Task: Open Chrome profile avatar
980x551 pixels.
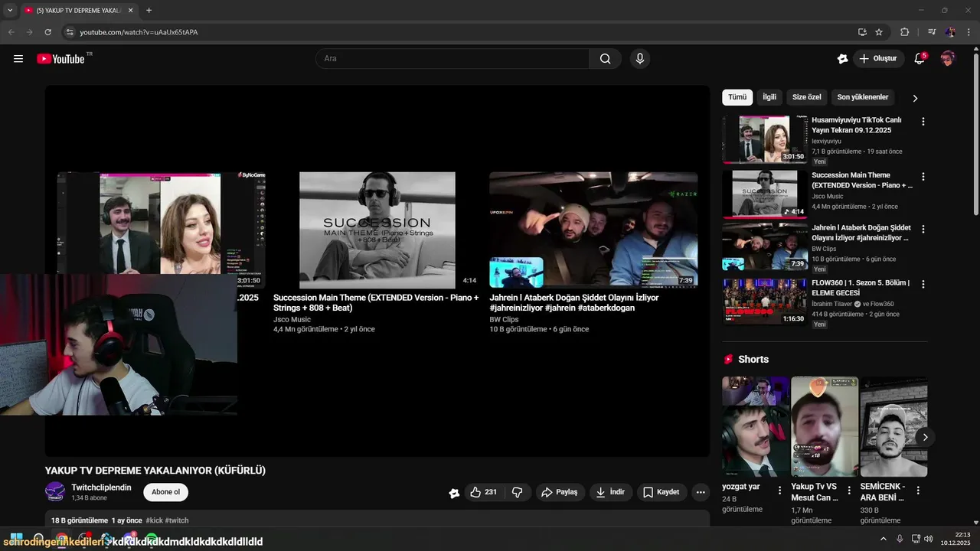Action: 950,32
